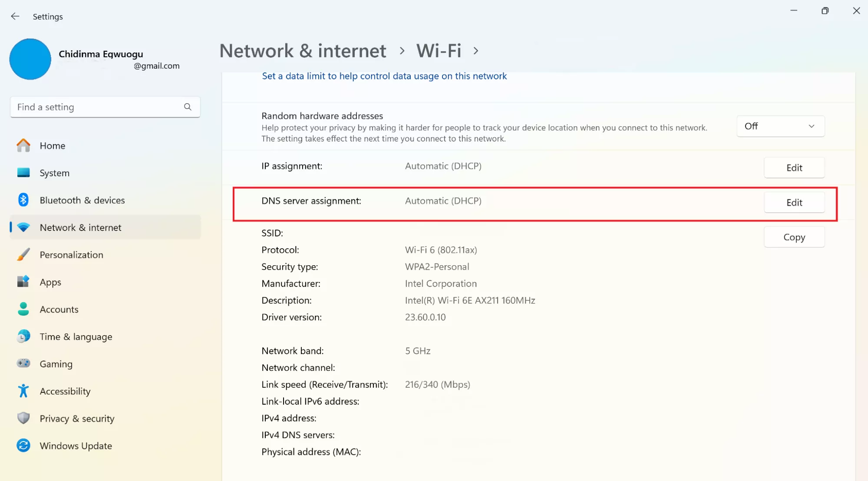Open Apps via its sidebar icon
The height and width of the screenshot is (481, 868).
[23, 282]
